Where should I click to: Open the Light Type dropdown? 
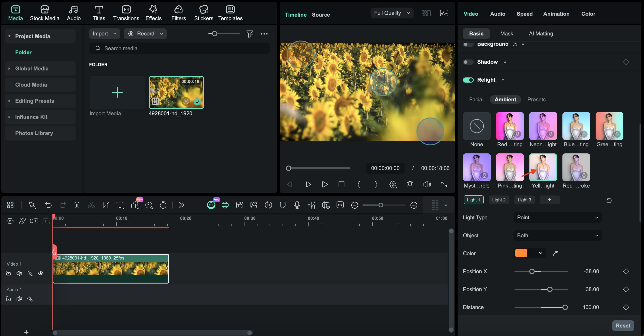[557, 217]
